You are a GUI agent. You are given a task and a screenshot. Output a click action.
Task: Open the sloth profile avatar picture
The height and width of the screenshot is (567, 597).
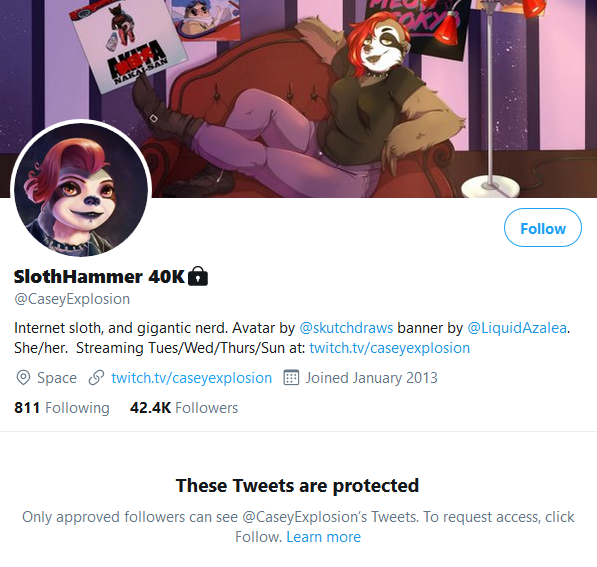81,190
